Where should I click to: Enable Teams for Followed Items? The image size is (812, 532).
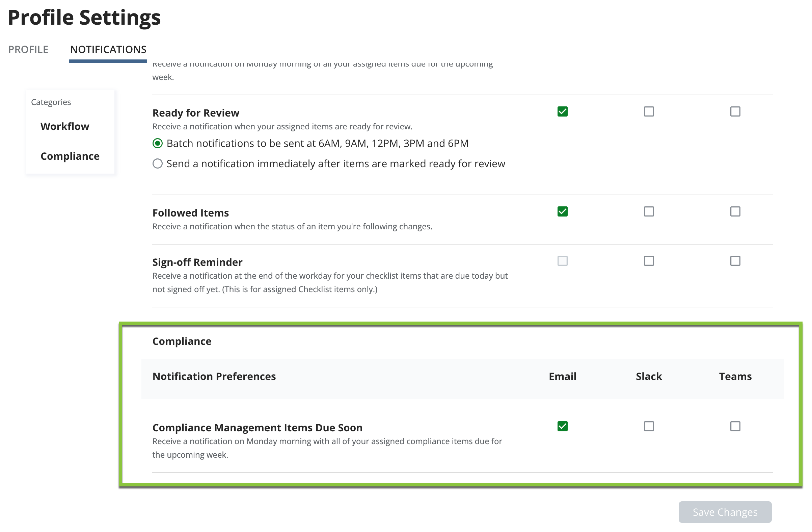click(x=735, y=212)
